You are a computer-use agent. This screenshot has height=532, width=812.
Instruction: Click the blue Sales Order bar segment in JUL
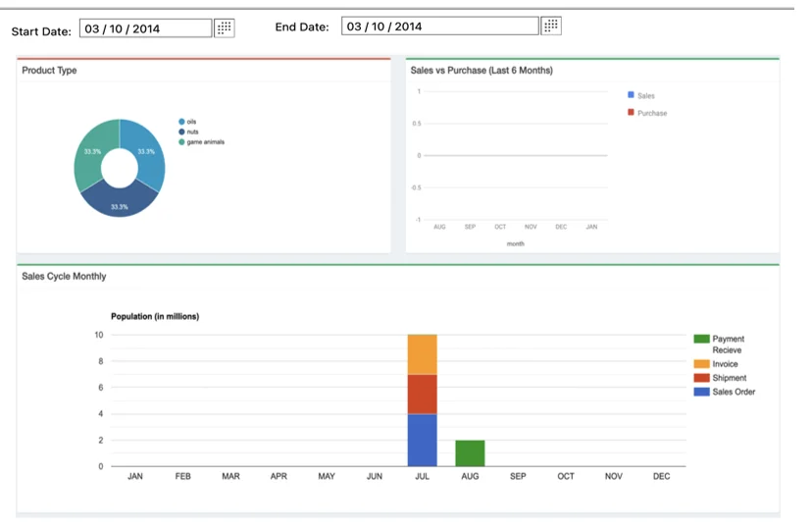pos(422,440)
